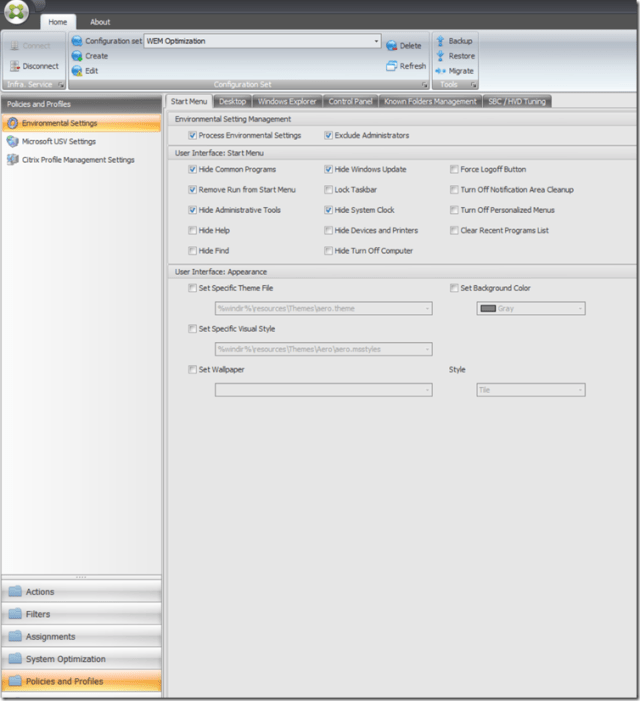The height and width of the screenshot is (701, 640).
Task: Toggle Exclude Administrators checkbox
Action: 328,135
